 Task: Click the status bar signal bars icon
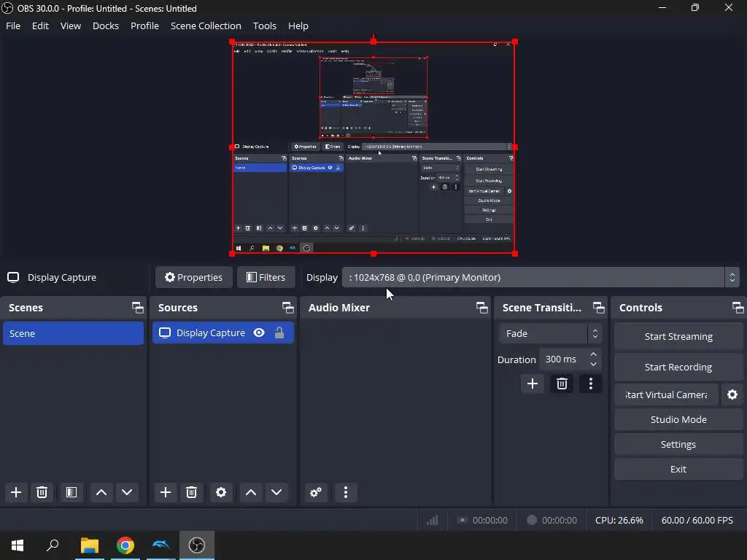pyautogui.click(x=433, y=520)
